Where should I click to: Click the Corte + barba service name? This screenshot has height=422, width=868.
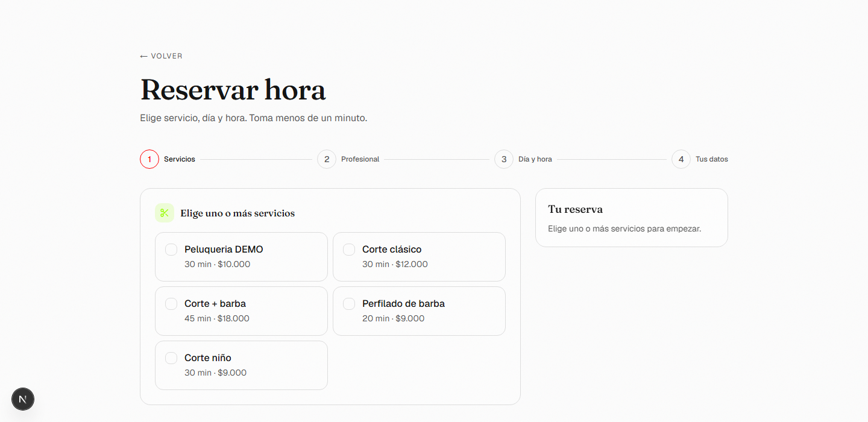click(215, 304)
